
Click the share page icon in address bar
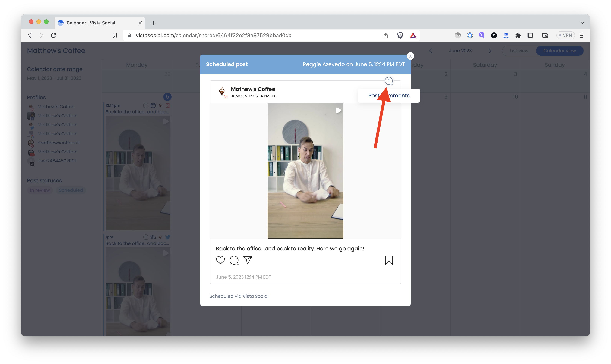pyautogui.click(x=385, y=35)
